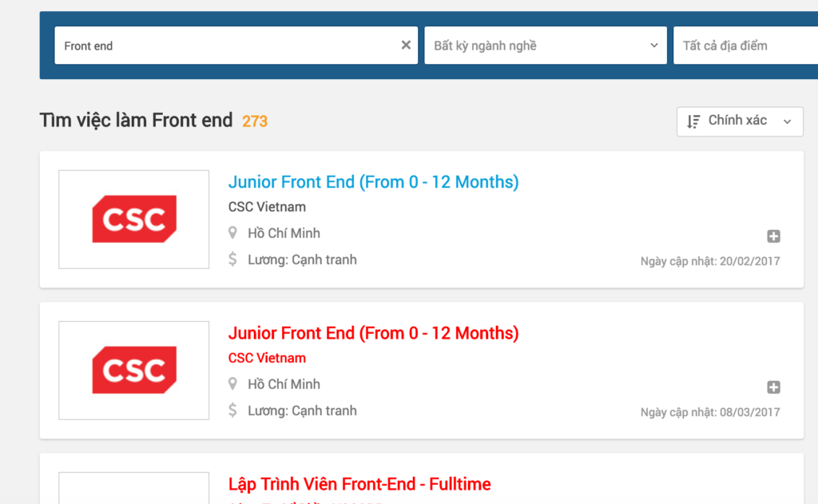Click the 273 results count
Viewport: 818px width, 504px height.
click(x=255, y=121)
